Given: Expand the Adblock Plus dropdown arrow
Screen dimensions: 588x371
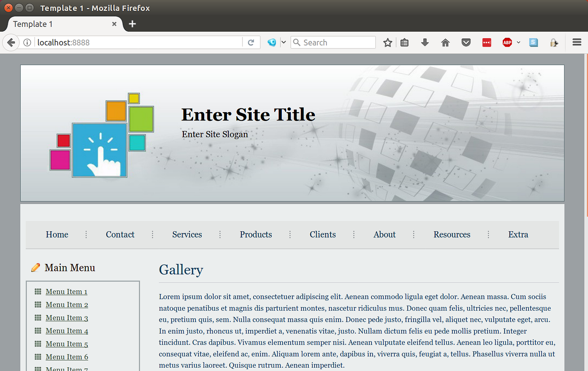Looking at the screenshot, I should coord(519,42).
